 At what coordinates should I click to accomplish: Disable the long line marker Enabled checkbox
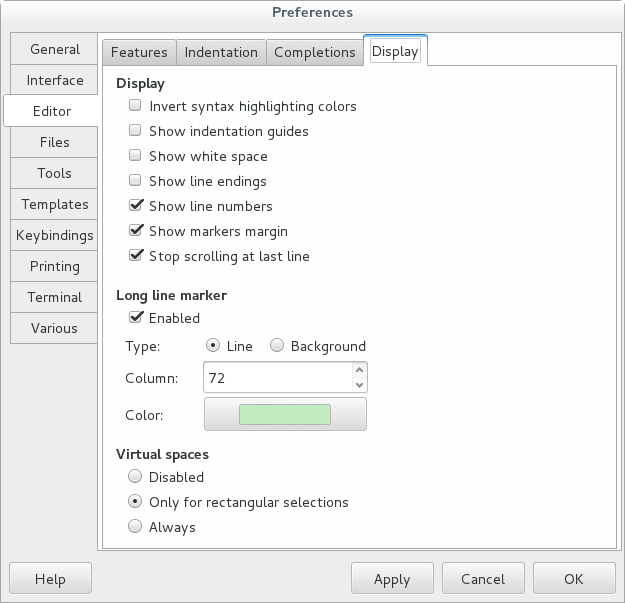[136, 318]
